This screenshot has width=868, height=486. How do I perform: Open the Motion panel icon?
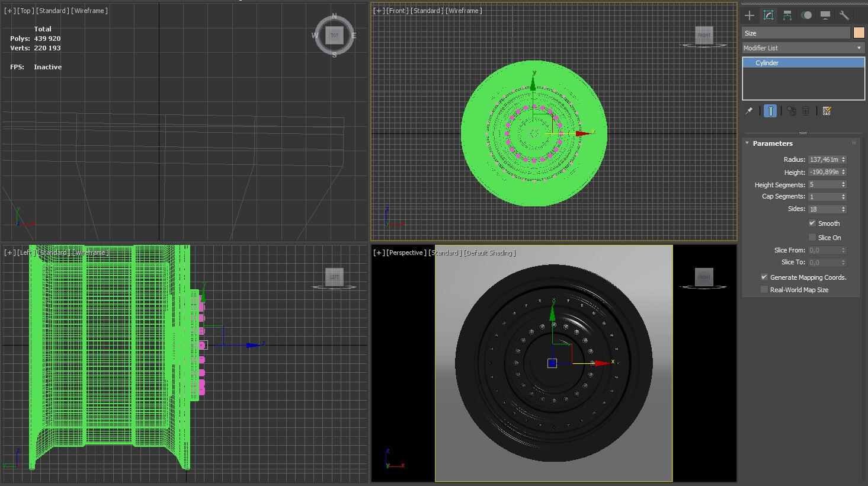click(x=806, y=15)
